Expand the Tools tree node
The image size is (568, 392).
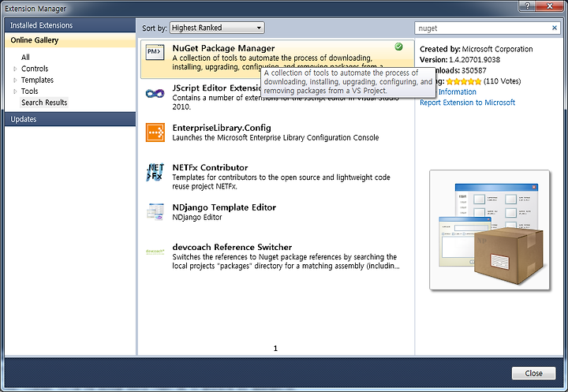(15, 91)
